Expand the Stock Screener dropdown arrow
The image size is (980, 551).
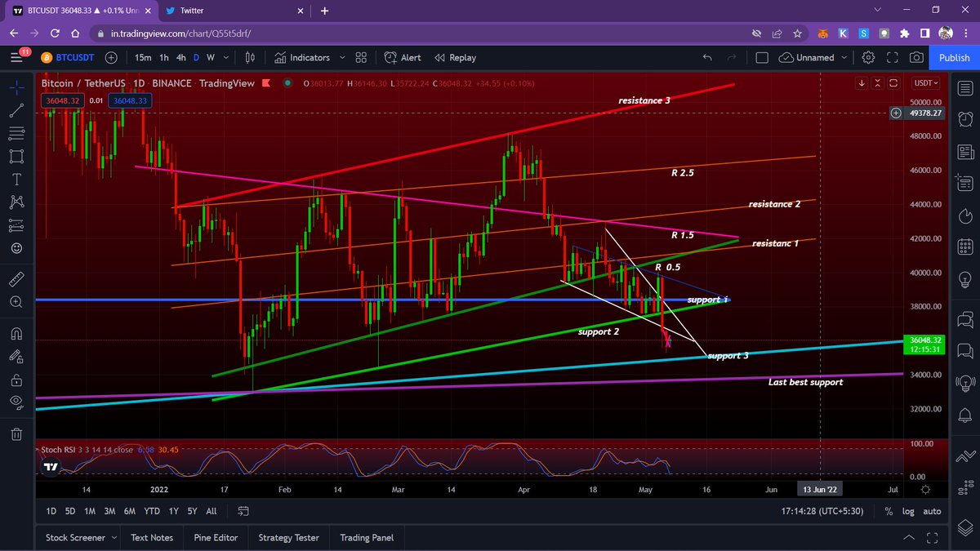coord(113,537)
